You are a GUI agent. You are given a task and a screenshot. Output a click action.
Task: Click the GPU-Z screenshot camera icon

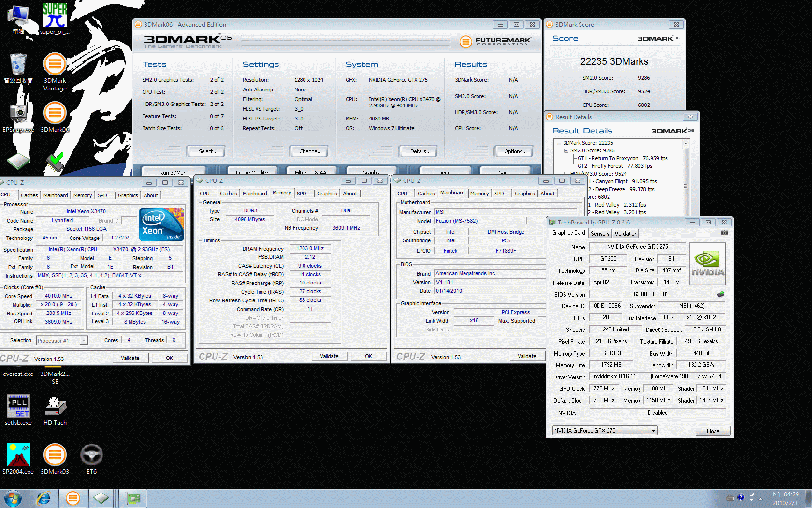(x=724, y=233)
